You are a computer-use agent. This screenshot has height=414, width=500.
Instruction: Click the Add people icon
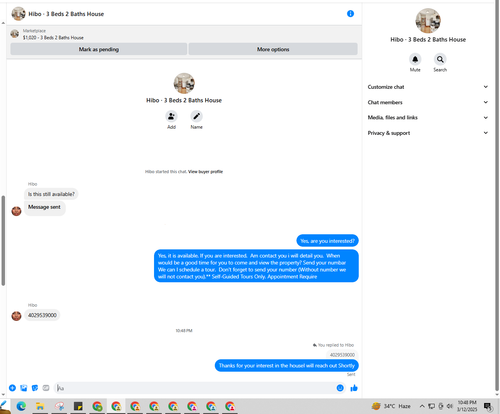pos(171,116)
